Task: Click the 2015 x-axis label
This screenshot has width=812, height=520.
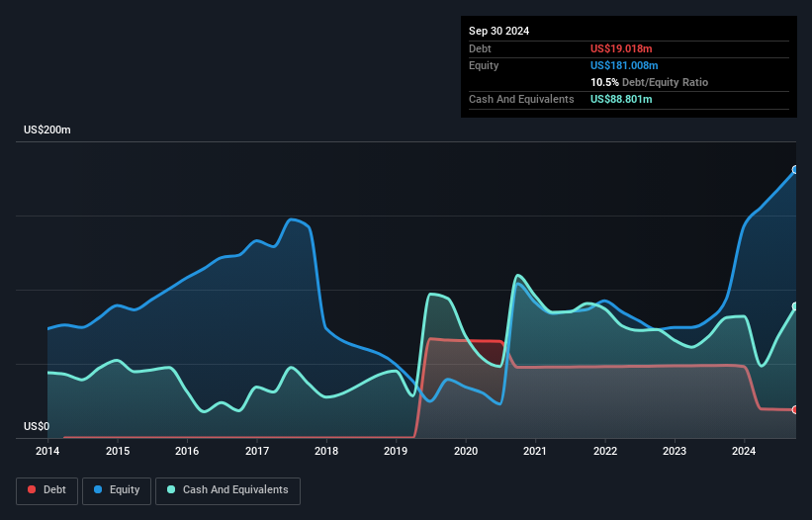Action: click(x=118, y=451)
